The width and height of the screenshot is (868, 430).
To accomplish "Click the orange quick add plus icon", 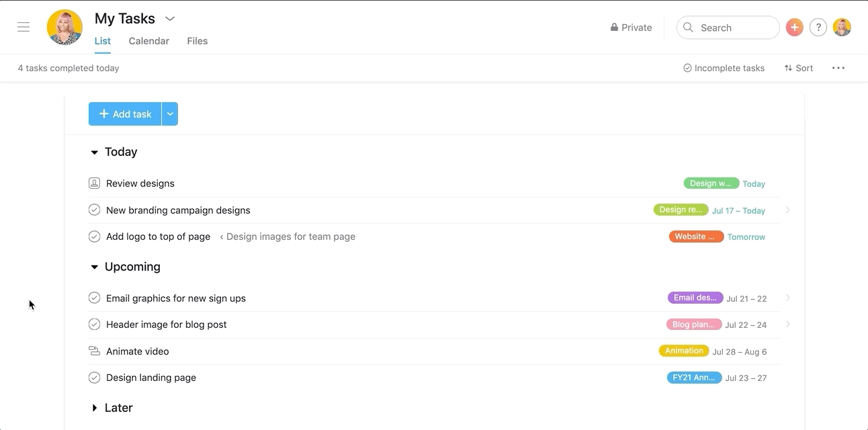I will [x=794, y=28].
